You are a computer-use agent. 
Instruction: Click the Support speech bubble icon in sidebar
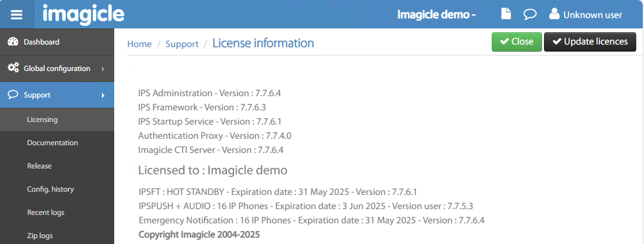coord(13,94)
